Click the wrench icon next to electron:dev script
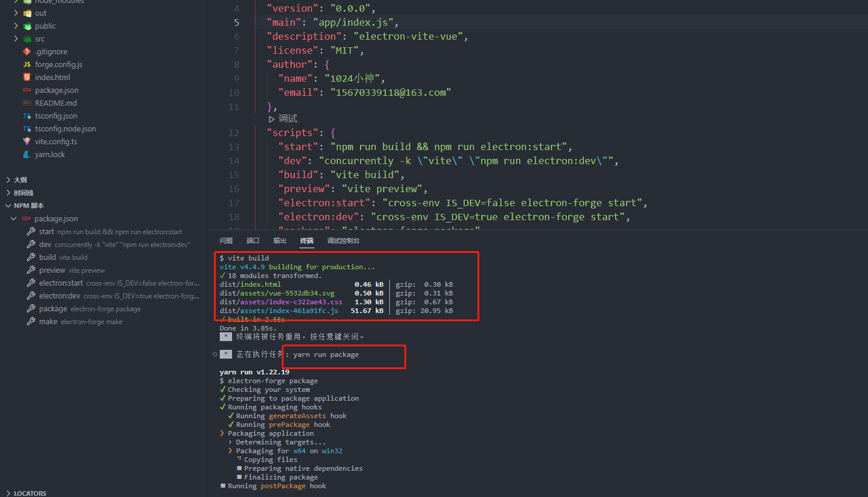 click(32, 296)
